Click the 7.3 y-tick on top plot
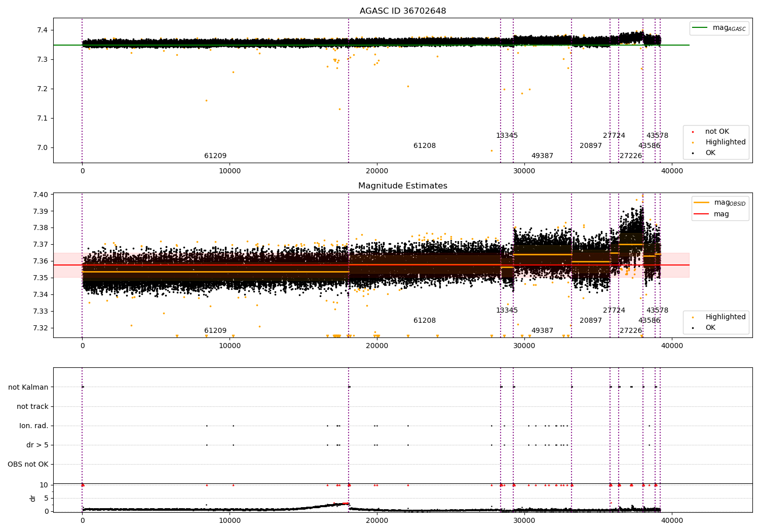Image resolution: width=760 pixels, height=532 pixels. (x=43, y=59)
